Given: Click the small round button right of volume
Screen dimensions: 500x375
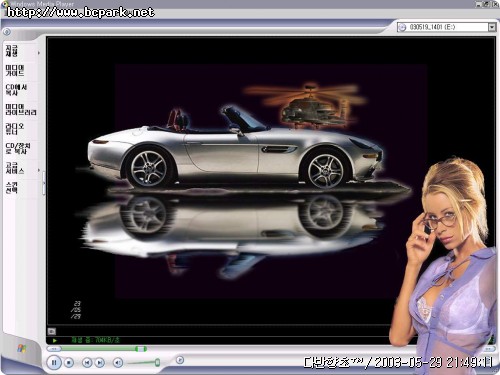Looking at the screenshot, I should pyautogui.click(x=180, y=360).
